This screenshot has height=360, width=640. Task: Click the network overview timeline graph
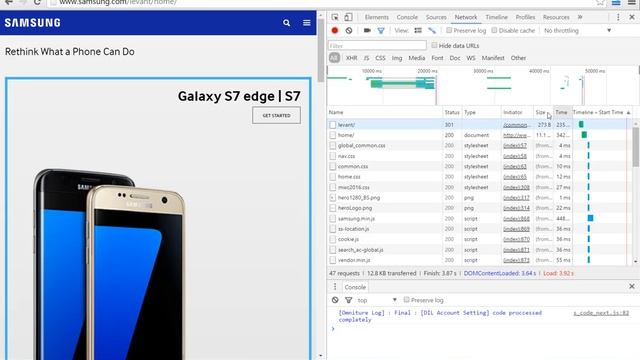point(483,86)
